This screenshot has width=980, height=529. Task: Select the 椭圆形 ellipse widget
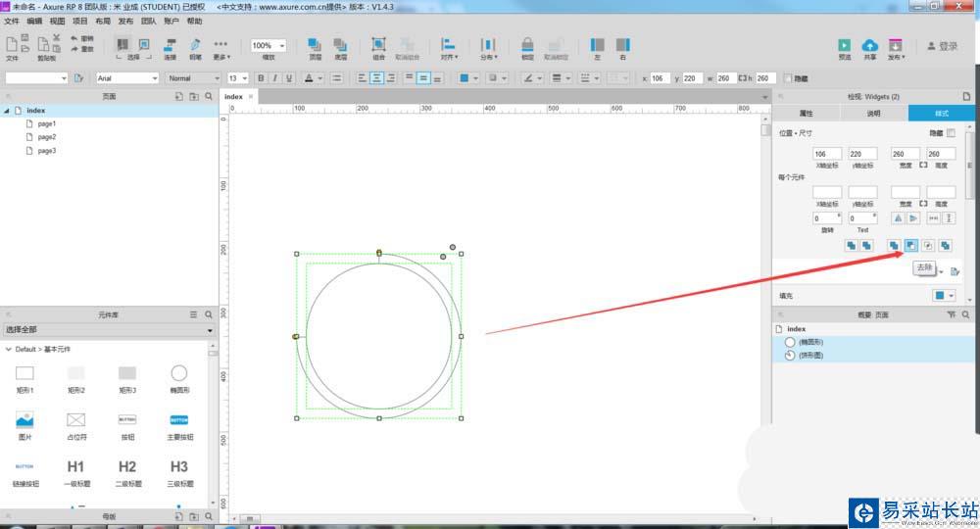tap(179, 379)
